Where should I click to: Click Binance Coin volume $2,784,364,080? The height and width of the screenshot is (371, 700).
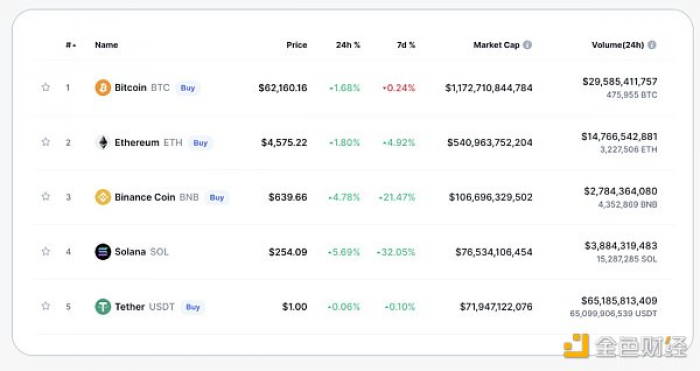[621, 191]
